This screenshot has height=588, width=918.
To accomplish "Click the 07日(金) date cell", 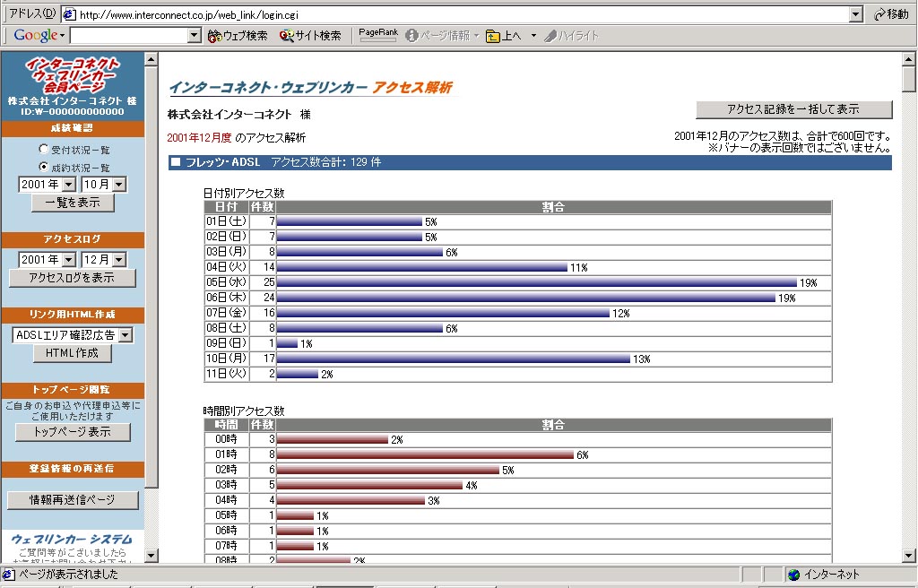I will click(227, 313).
